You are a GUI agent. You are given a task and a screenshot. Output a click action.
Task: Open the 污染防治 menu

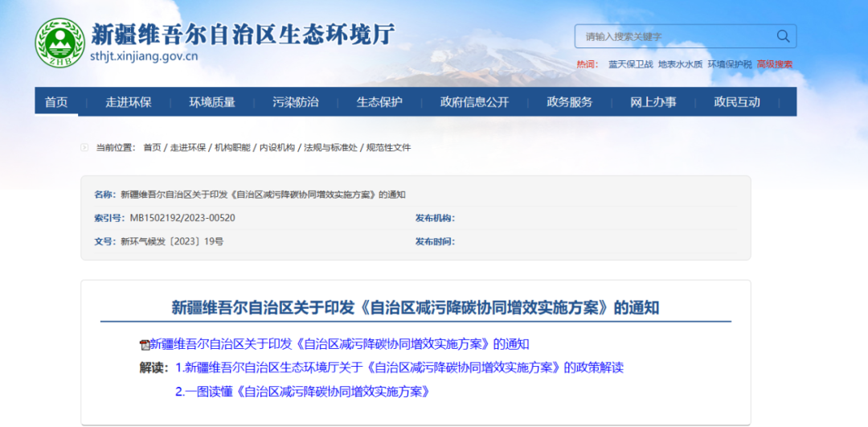tap(296, 102)
